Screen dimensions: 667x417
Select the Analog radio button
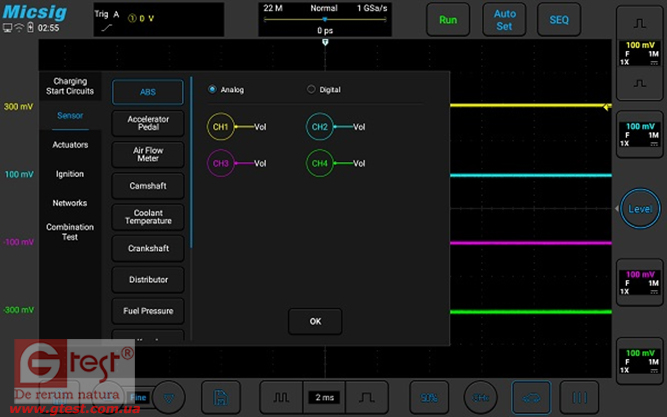pyautogui.click(x=212, y=89)
